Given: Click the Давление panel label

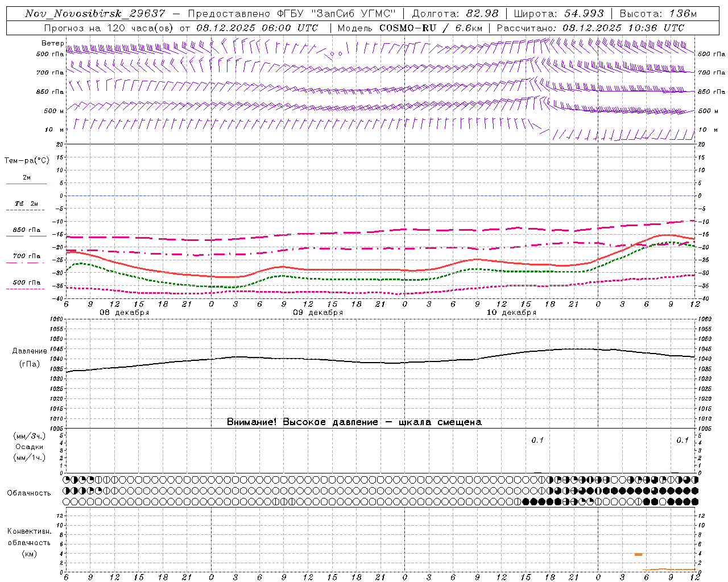Looking at the screenshot, I should point(29,351).
